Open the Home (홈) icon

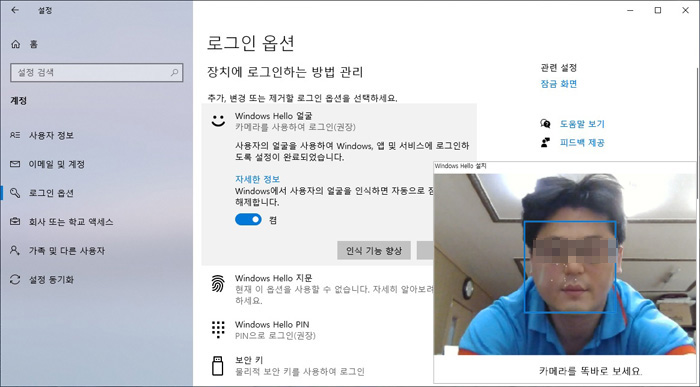(16, 44)
